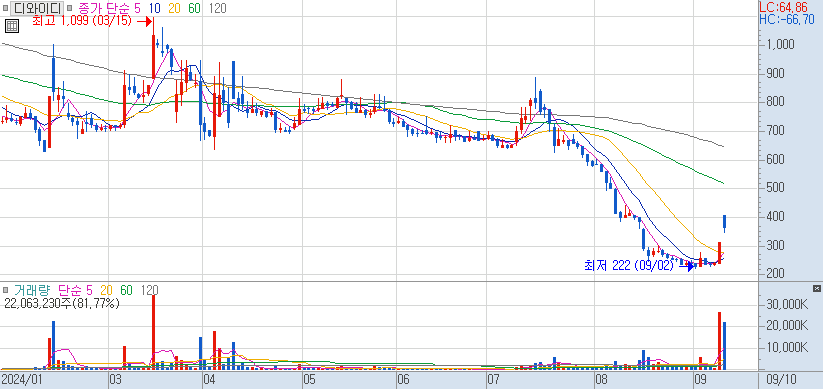Click the small square before 종가 단순
823x389 pixels.
tap(70, 8)
